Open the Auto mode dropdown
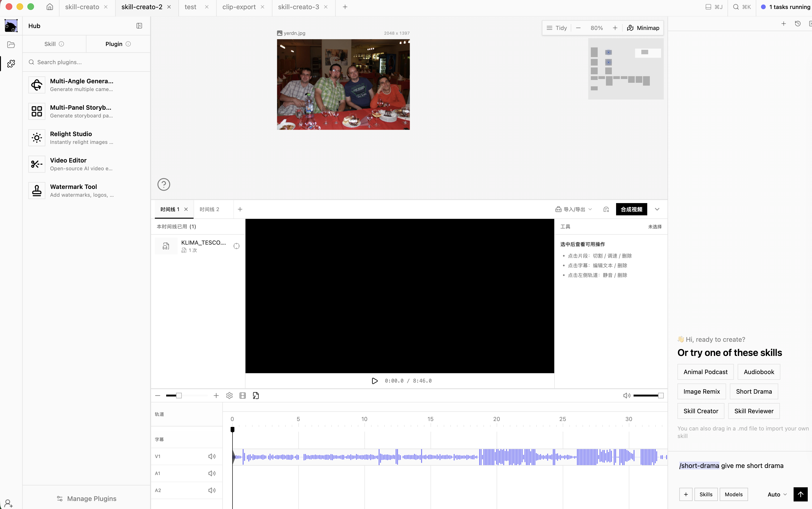Viewport: 812px width, 509px height. tap(777, 494)
